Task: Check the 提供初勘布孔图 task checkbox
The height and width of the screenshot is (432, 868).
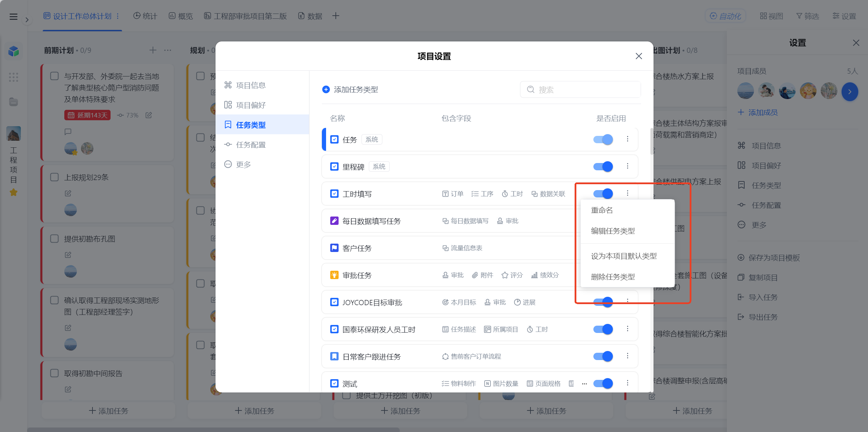Action: pyautogui.click(x=55, y=238)
